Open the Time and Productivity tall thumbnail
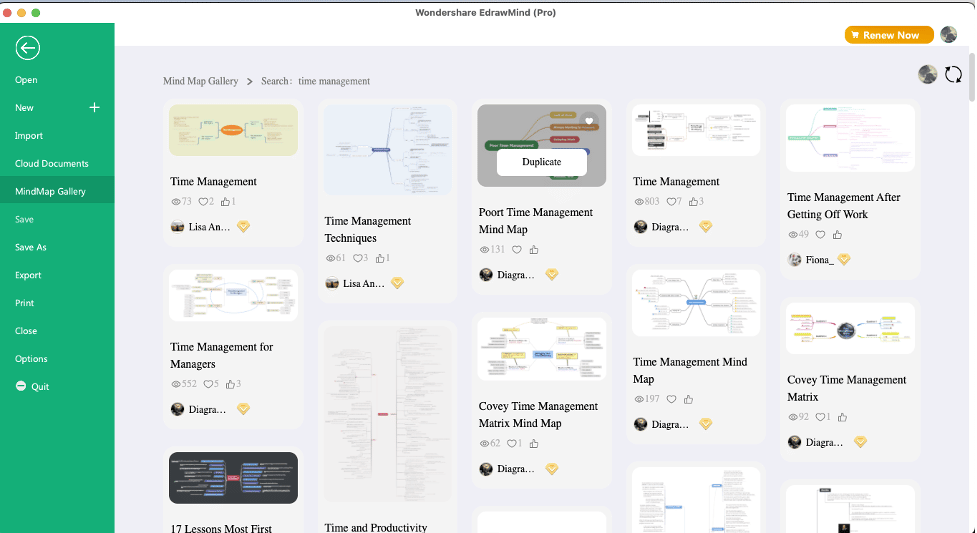Screen dimensions: 977x533 point(388,414)
